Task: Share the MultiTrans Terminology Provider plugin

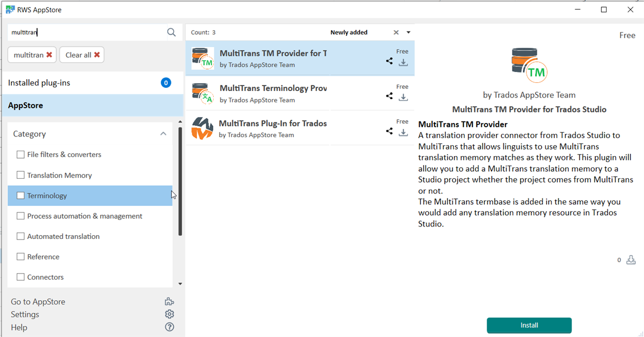Action: tap(389, 96)
